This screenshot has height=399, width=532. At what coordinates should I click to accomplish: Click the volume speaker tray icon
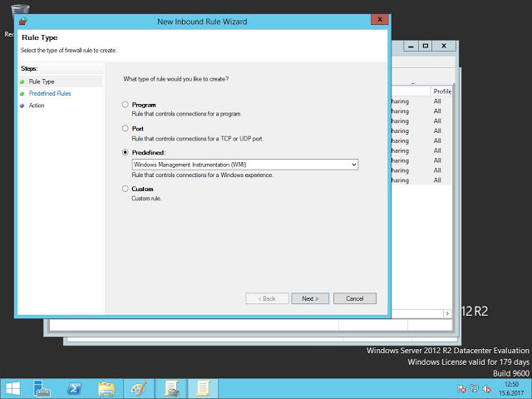pos(486,388)
